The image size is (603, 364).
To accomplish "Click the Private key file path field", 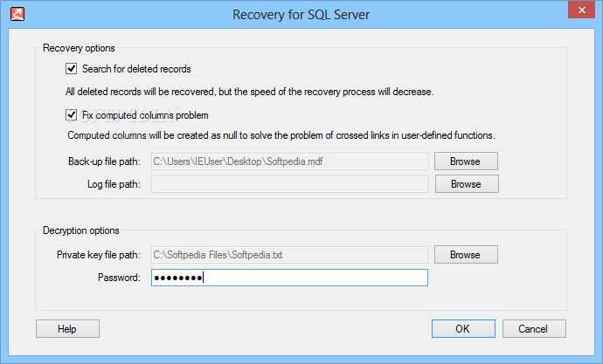I will pyautogui.click(x=289, y=255).
